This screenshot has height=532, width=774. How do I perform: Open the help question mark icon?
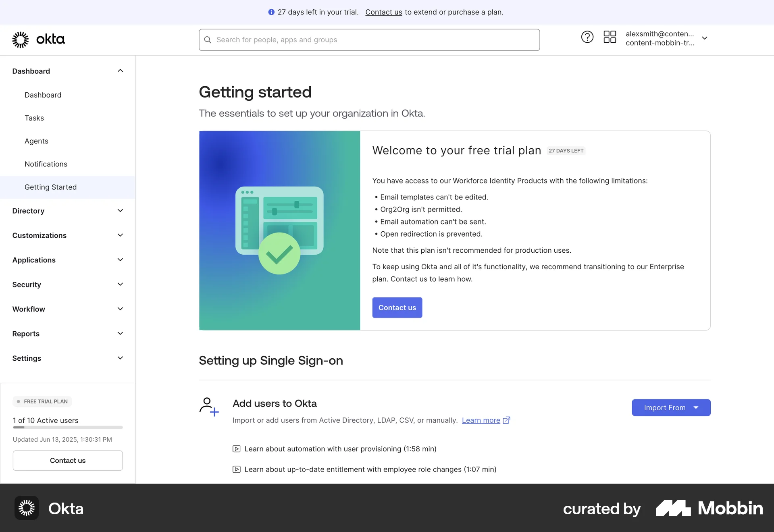(x=587, y=37)
